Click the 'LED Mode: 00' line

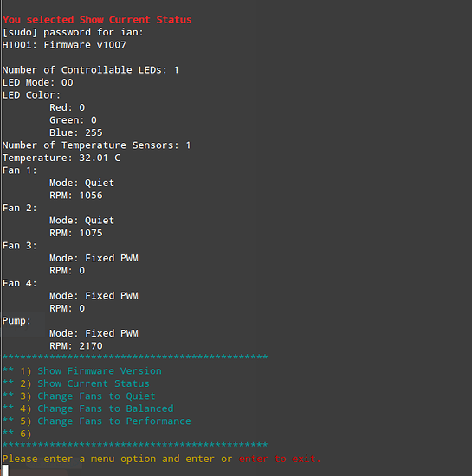coord(37,82)
